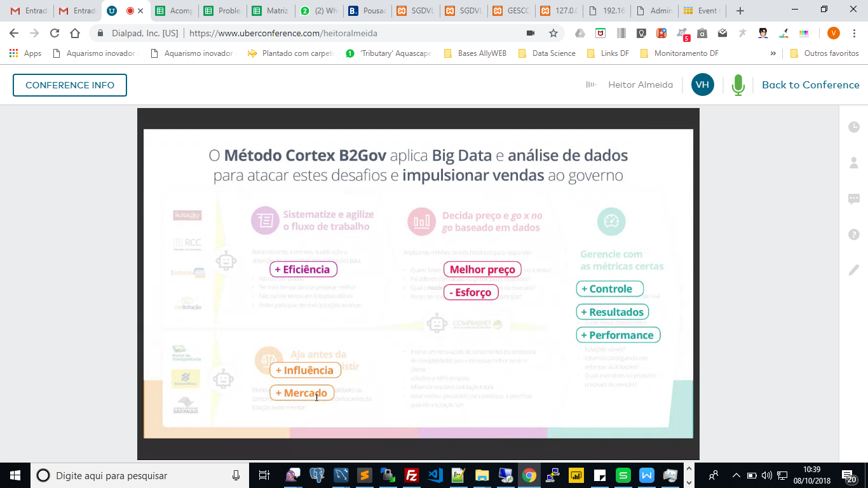Click the Google Drive extension icon
Image resolution: width=868 pixels, height=488 pixels.
pos(580,33)
